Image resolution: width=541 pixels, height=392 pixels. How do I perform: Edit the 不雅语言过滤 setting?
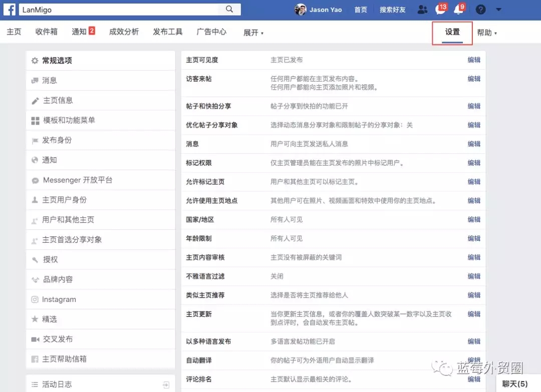(x=473, y=276)
